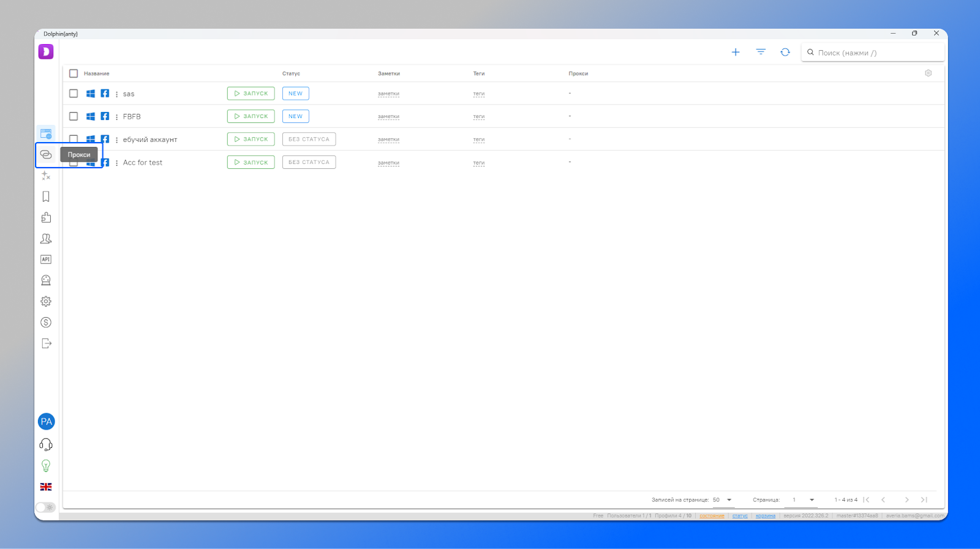
Task: Open the статус link in status bar
Action: click(740, 516)
